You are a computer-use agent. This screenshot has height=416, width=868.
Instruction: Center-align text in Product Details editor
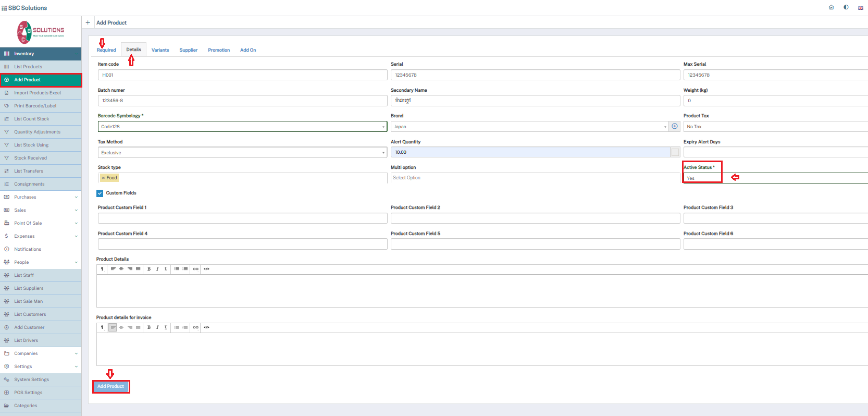[121, 269]
